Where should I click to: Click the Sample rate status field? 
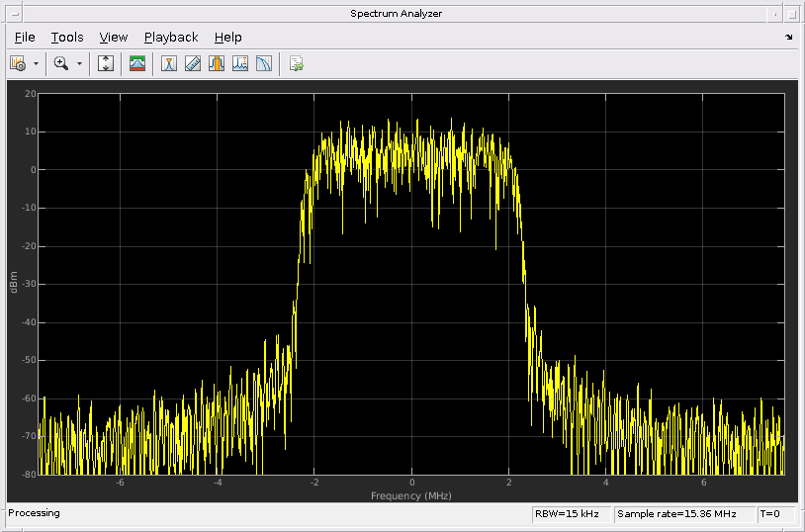pos(682,514)
